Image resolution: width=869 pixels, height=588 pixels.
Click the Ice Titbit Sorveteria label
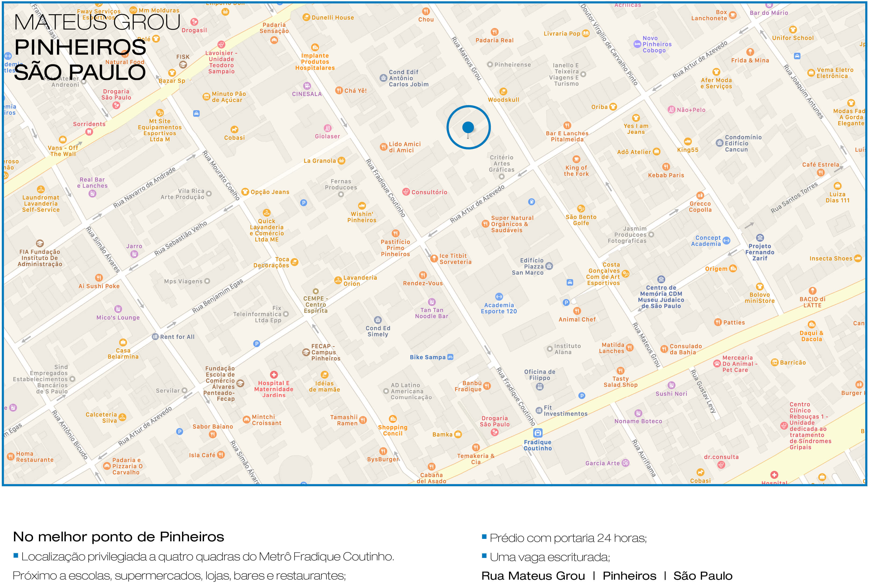pos(455,259)
